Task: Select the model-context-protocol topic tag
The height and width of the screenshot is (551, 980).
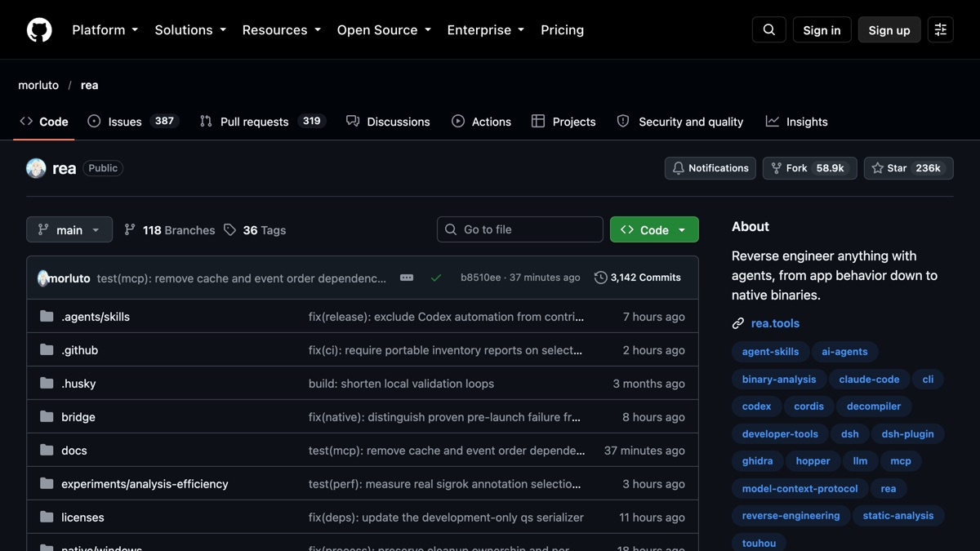Action: coord(800,489)
